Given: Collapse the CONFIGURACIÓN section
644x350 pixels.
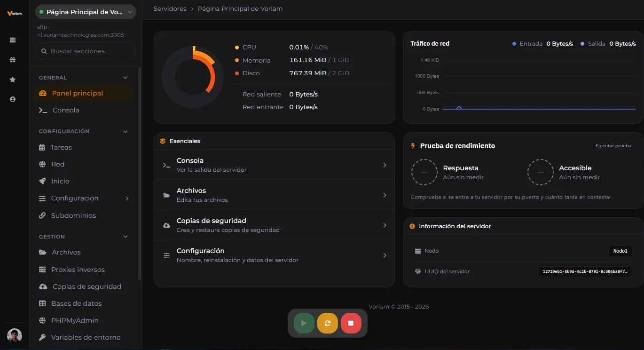Looking at the screenshot, I should tap(126, 131).
